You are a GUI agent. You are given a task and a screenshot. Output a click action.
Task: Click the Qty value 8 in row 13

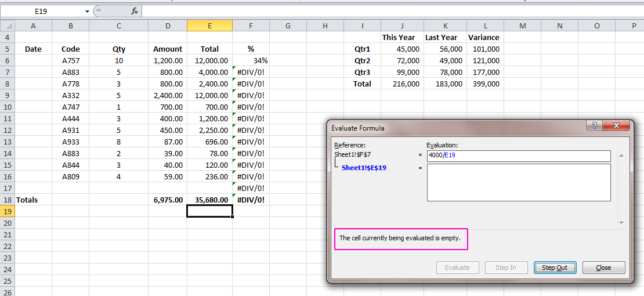[119, 142]
